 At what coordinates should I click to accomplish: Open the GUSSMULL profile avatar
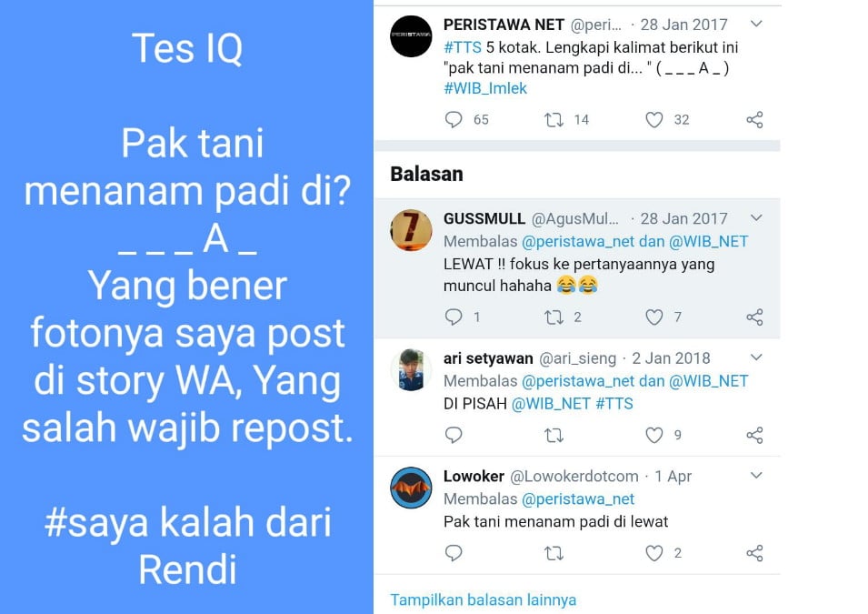tap(411, 230)
